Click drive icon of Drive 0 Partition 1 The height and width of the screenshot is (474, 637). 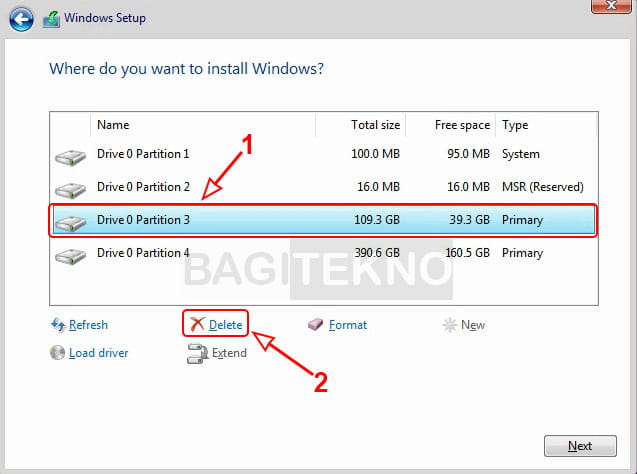(x=70, y=157)
